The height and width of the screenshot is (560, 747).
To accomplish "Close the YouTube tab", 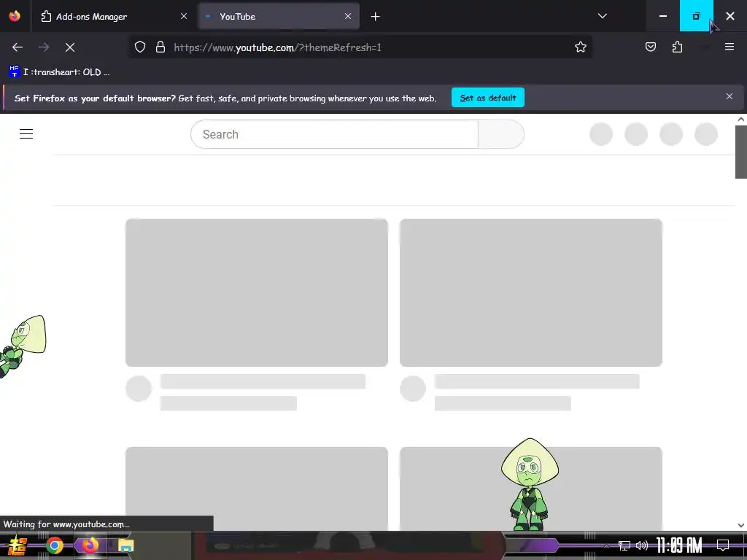I will pos(348,16).
